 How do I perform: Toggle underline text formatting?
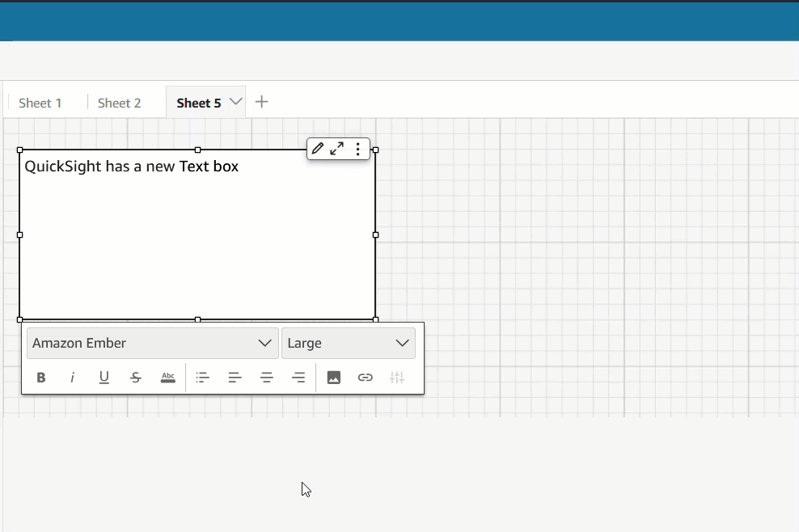(104, 378)
